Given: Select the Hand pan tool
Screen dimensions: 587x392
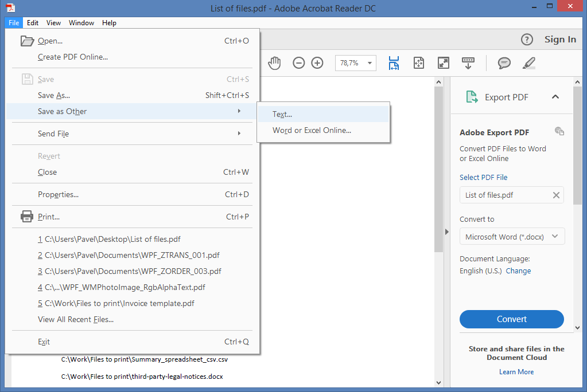Looking at the screenshot, I should (274, 63).
